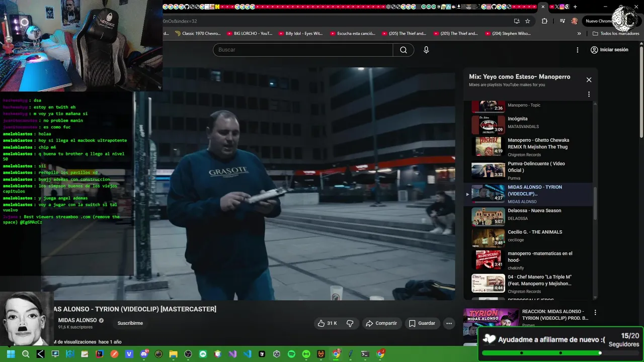Open Discord from the taskbar
The image size is (644, 362).
click(x=144, y=354)
